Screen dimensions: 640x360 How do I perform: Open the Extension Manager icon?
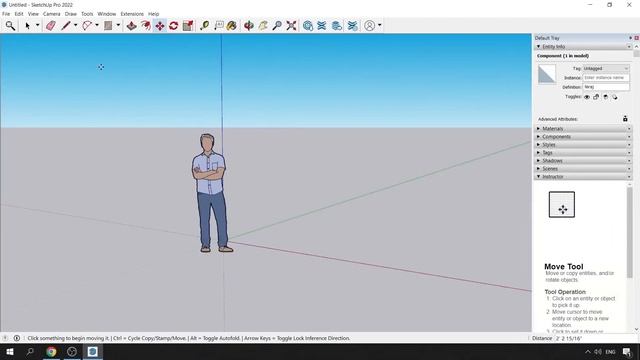coord(352,26)
